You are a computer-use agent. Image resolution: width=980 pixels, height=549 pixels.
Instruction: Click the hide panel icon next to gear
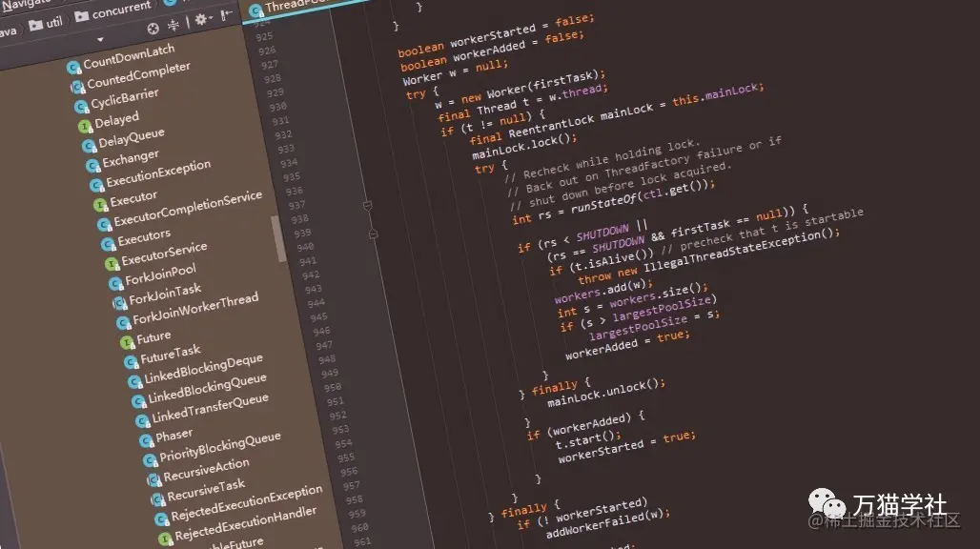click(226, 14)
